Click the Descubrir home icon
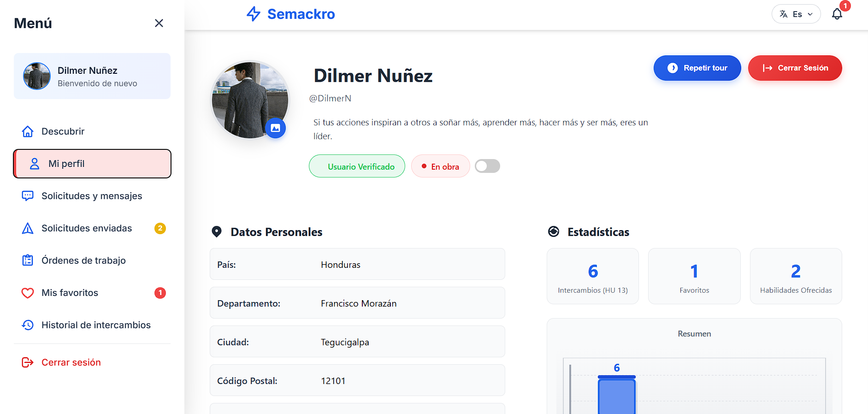Screen dimensions: 868x414 (x=28, y=131)
